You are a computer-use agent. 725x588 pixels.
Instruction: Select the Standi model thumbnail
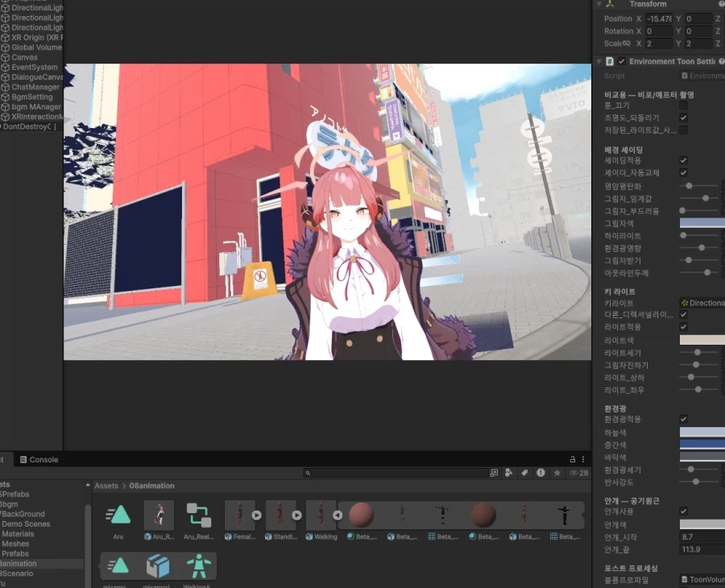(x=280, y=515)
